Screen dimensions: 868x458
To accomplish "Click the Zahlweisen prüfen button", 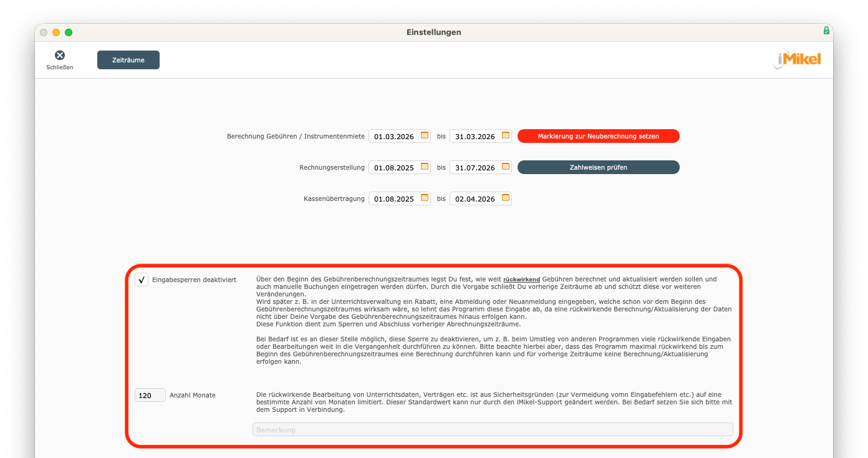I will click(x=598, y=167).
